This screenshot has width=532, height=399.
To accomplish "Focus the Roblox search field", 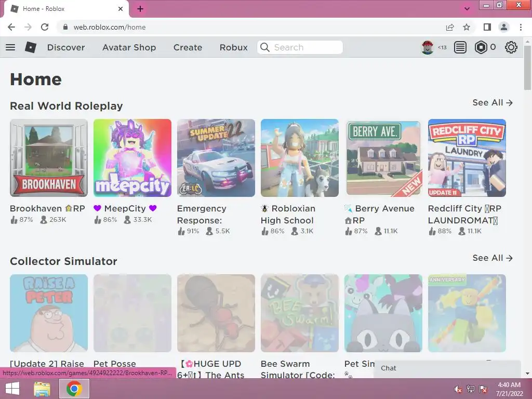I will (x=300, y=47).
